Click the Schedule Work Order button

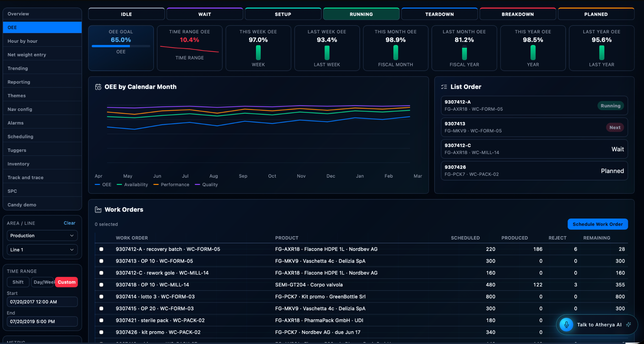pos(597,224)
